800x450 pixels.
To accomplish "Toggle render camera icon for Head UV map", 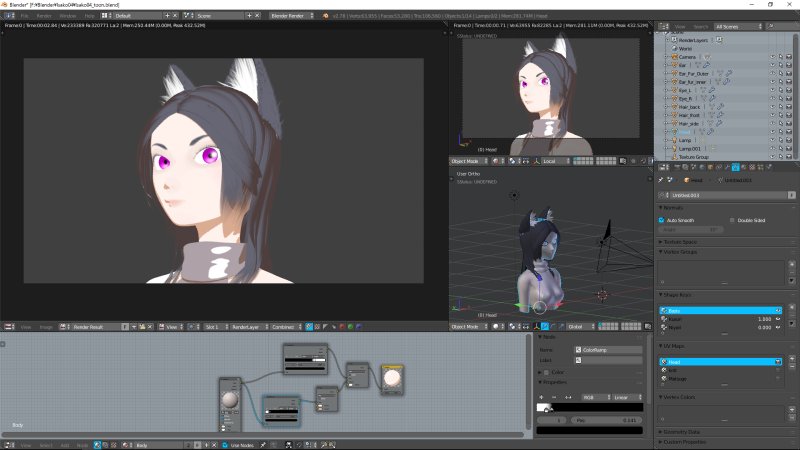I will point(778,362).
